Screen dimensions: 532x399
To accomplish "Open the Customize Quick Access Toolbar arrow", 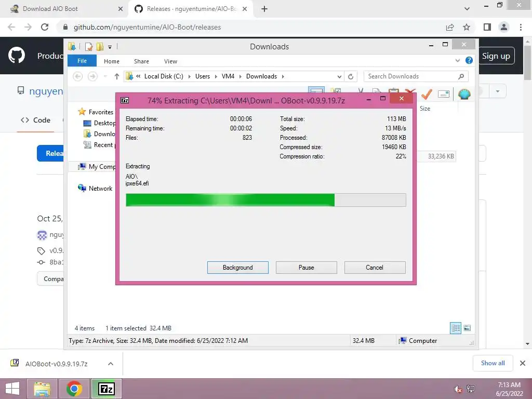I will point(110,47).
